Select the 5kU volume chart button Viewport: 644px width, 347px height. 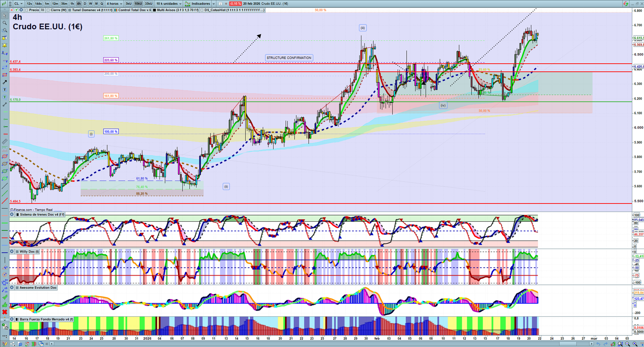coord(128,4)
